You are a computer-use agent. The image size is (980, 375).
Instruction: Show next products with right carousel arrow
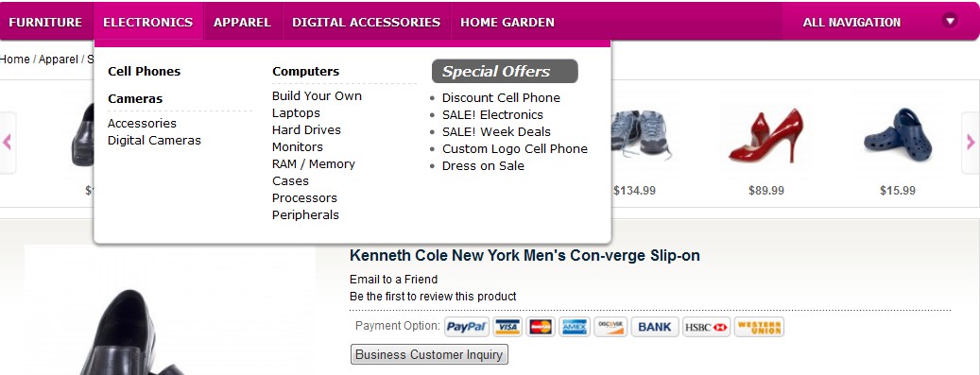[x=971, y=143]
